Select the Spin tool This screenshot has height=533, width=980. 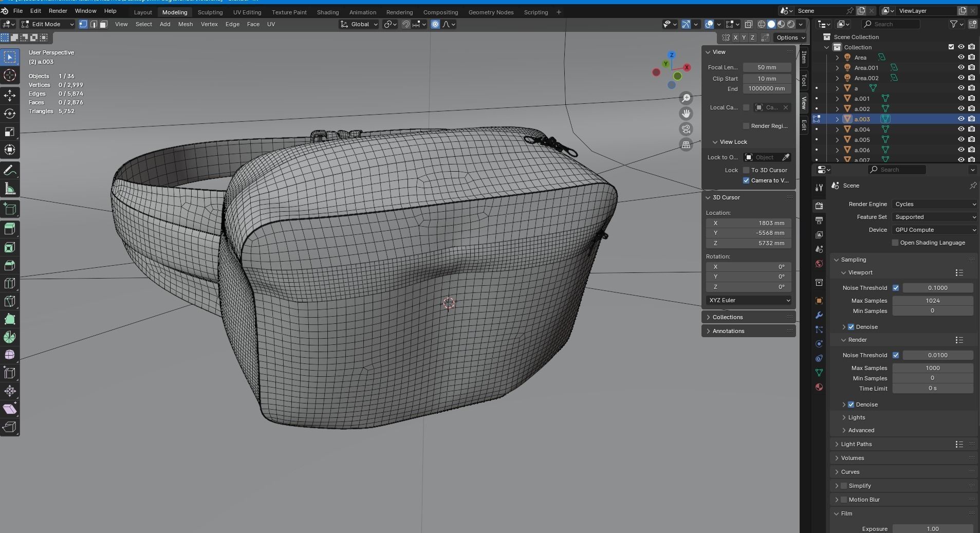click(x=10, y=337)
